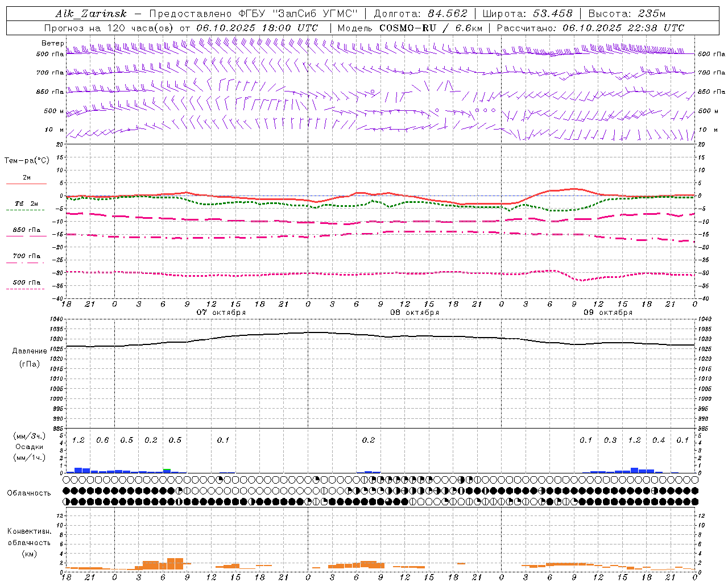This screenshot has height=582, width=728.
Task: Click the green dashed line under Td 2м legend
Action: click(26, 210)
